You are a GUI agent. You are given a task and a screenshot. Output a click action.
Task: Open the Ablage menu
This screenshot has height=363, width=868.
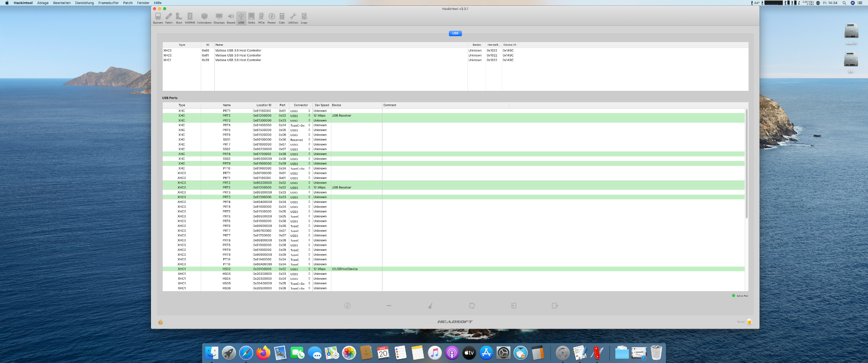tap(43, 3)
